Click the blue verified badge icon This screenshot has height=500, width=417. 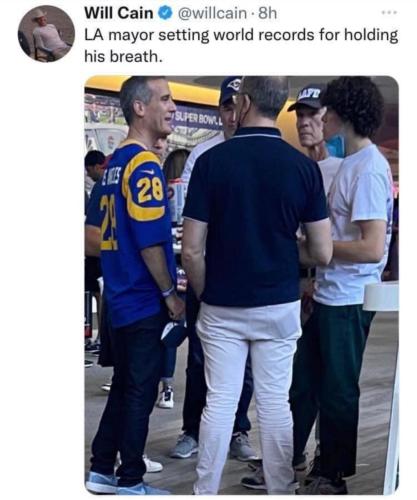(x=165, y=13)
